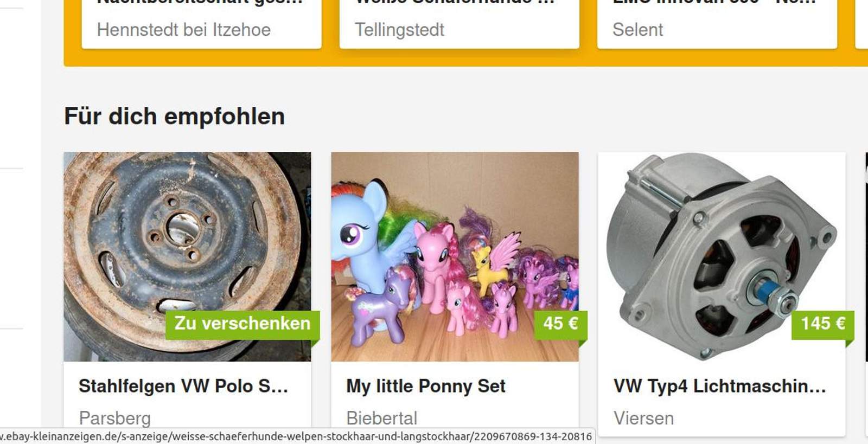Open "Stahlfelgen VW Polo S..." listing title
The width and height of the screenshot is (868, 444).
point(183,386)
